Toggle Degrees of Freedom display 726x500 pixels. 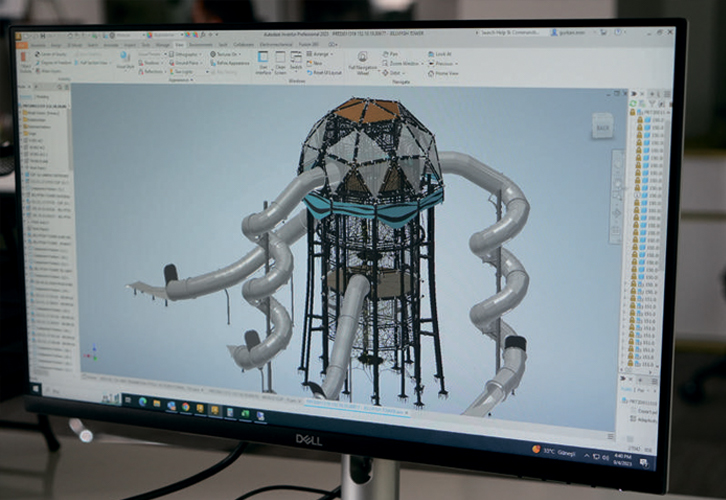tap(54, 62)
